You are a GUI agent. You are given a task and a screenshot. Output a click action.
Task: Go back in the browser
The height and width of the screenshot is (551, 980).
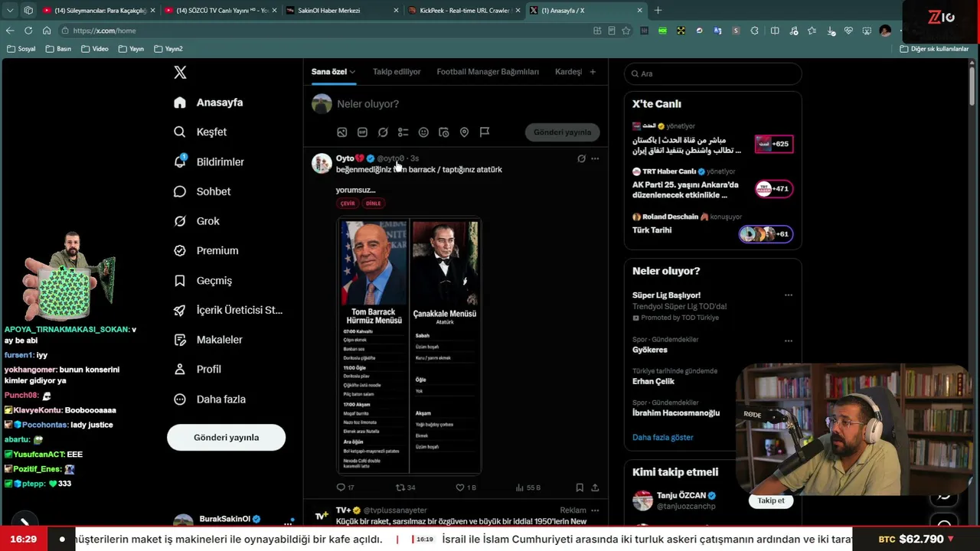(10, 31)
